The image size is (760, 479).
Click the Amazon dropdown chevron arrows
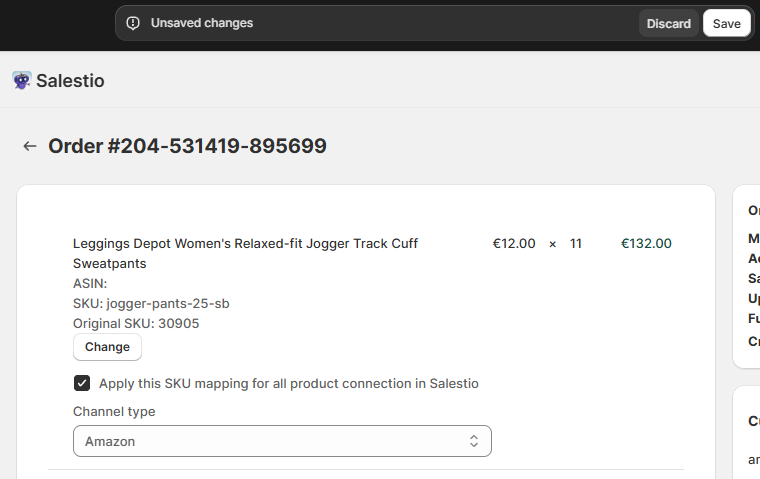(474, 441)
